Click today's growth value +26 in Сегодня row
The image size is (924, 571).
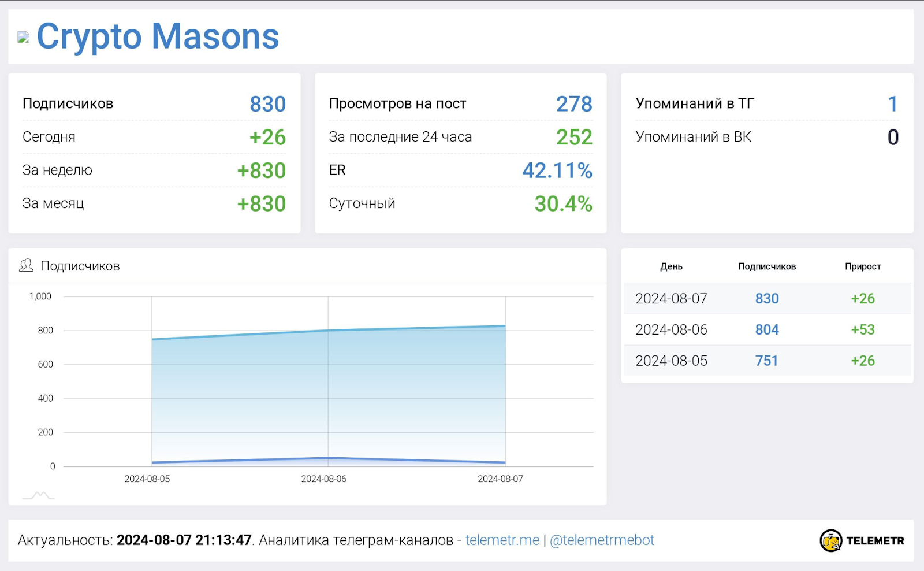(x=267, y=137)
